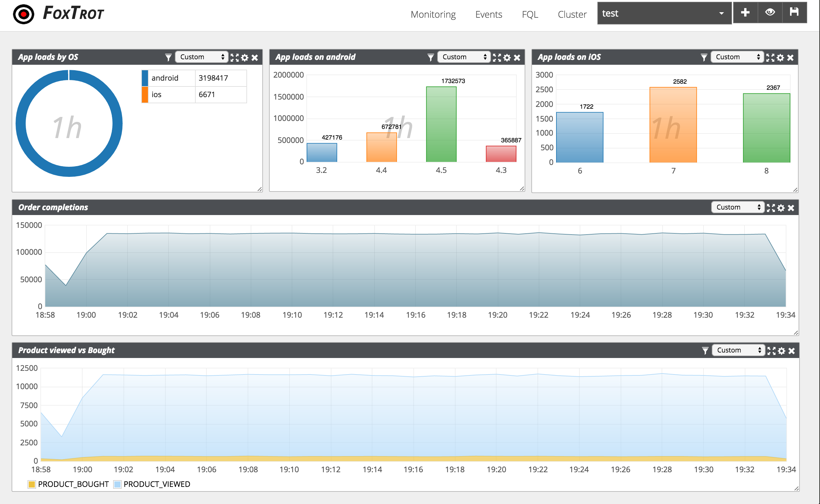
Task: Maximize the App loads on iOS widget
Action: tap(770, 58)
